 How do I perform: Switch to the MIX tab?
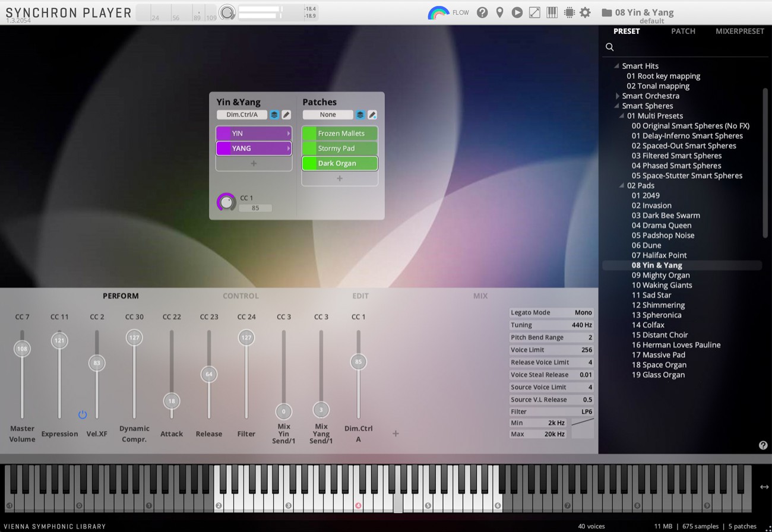[480, 296]
